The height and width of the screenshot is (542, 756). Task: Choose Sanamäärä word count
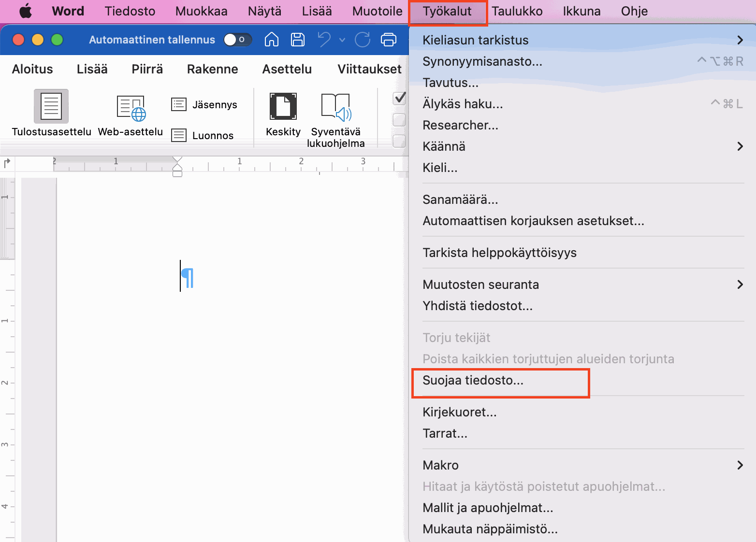582,200
